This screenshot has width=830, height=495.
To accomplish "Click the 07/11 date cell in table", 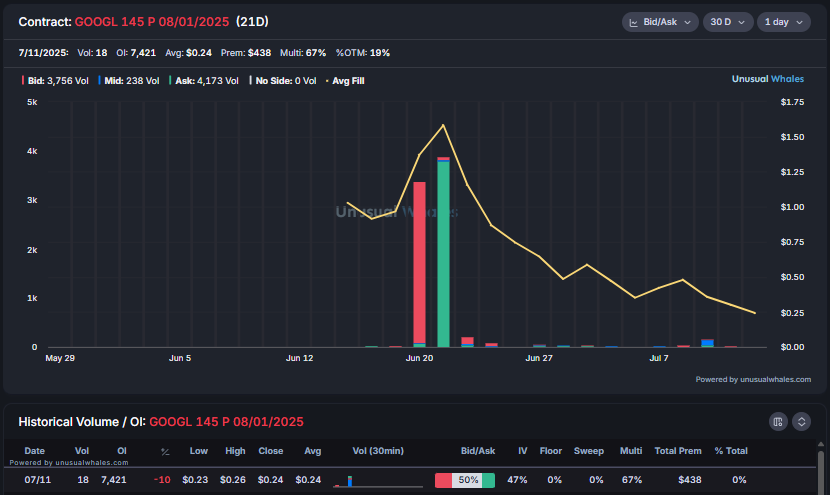I will tap(38, 480).
